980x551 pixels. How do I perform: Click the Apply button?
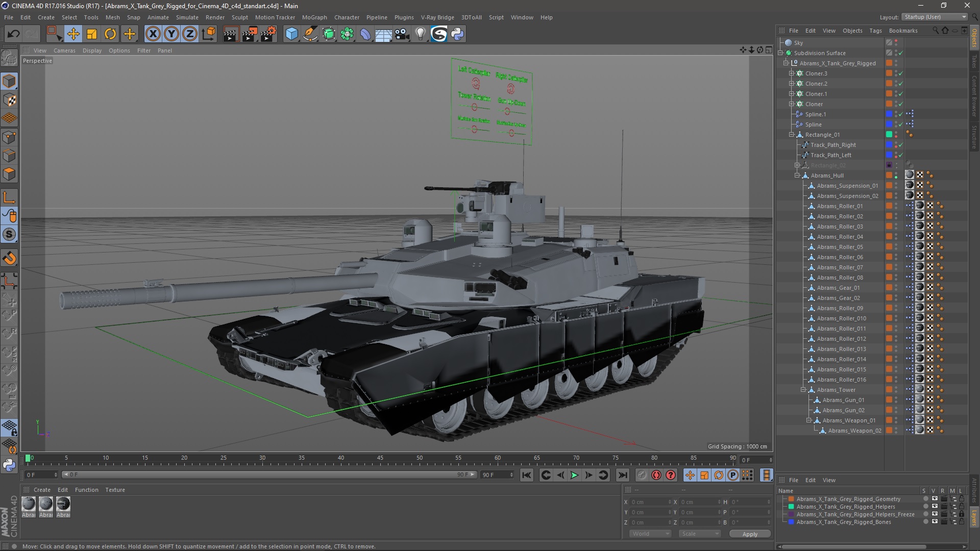[x=749, y=534]
